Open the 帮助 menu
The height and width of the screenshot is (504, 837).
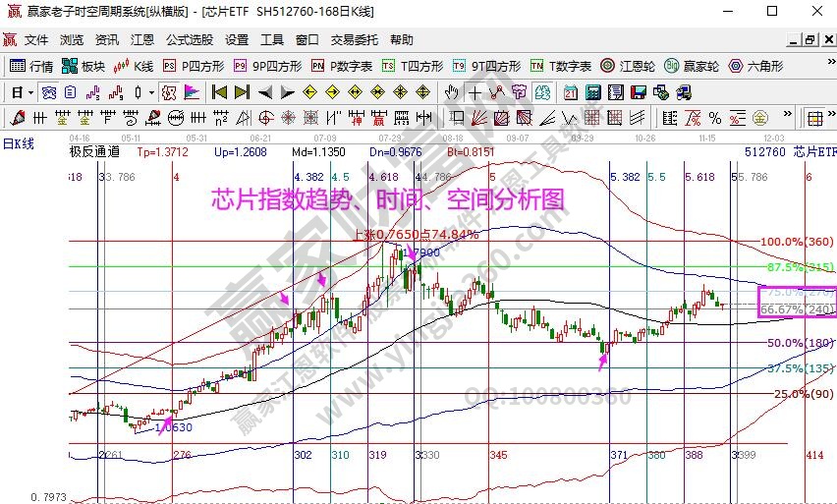pyautogui.click(x=402, y=40)
